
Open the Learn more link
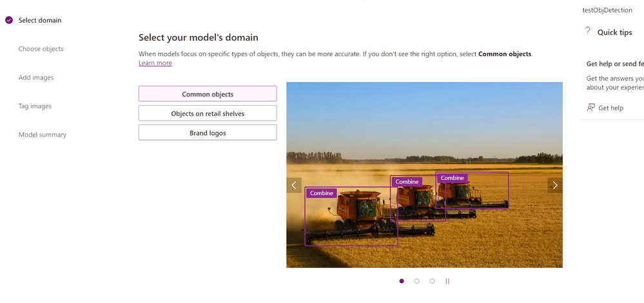[x=155, y=63]
